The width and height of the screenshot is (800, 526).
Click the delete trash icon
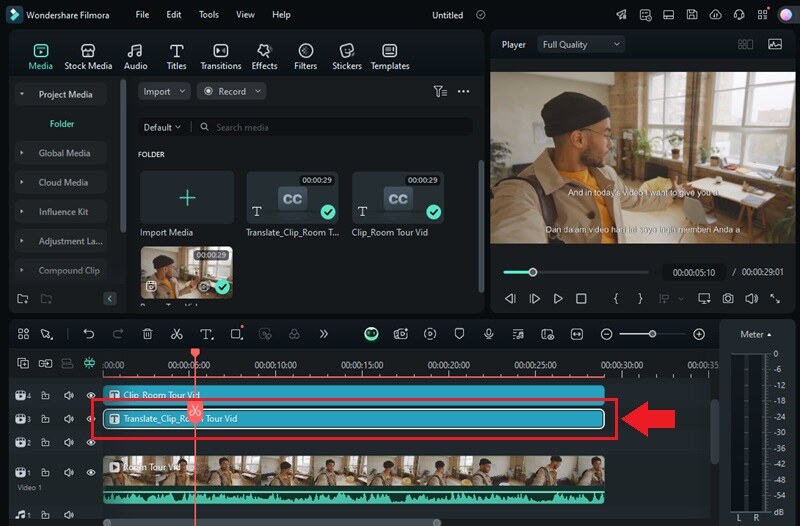point(147,334)
